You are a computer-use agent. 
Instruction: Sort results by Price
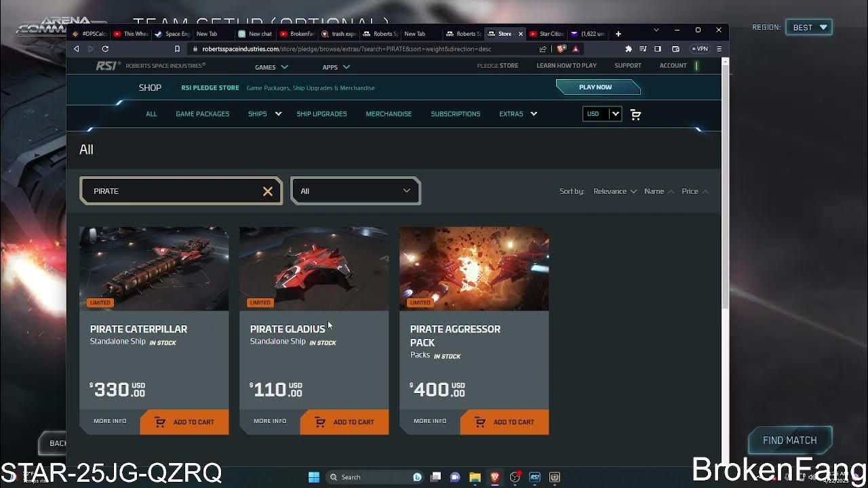pyautogui.click(x=694, y=191)
